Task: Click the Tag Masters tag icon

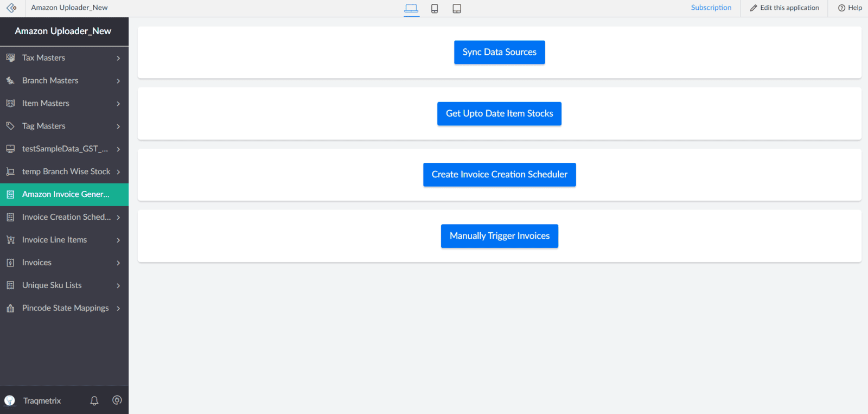Action: tap(10, 126)
